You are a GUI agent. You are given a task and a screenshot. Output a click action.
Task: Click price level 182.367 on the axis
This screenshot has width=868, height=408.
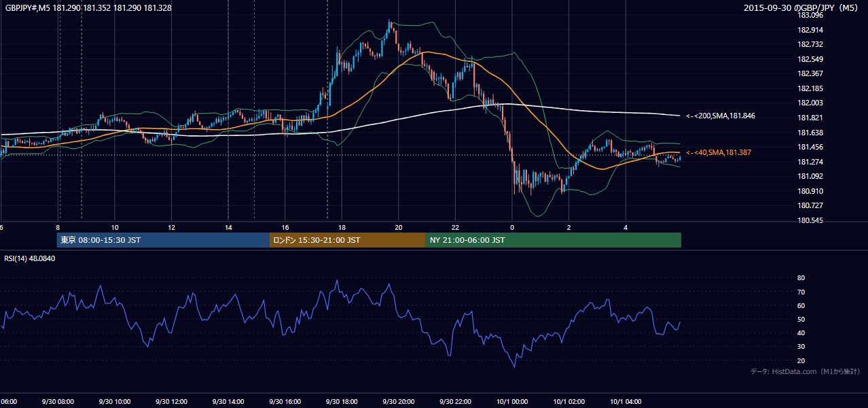click(x=810, y=73)
